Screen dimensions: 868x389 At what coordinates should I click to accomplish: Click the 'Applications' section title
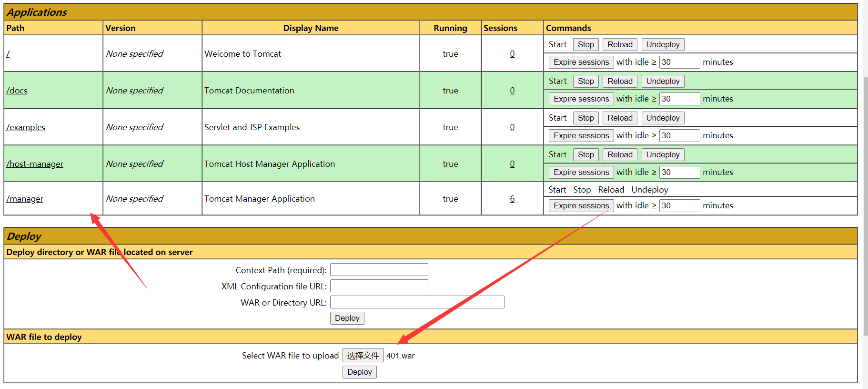click(37, 12)
